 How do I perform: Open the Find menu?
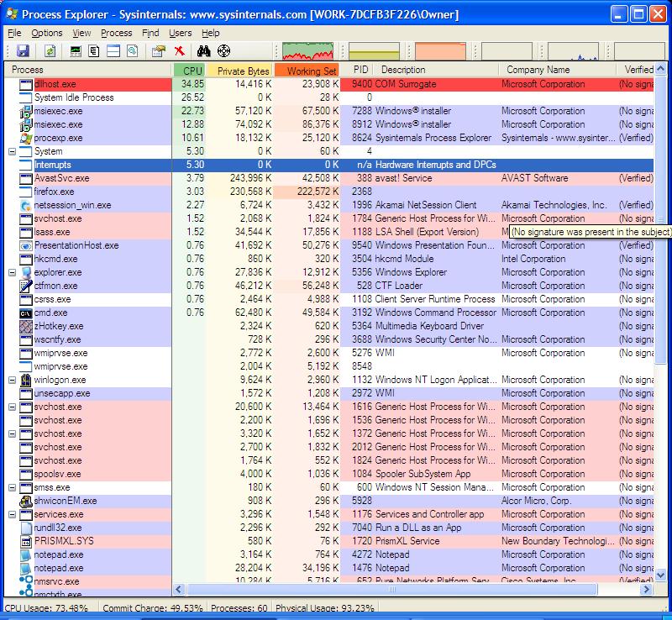(x=150, y=33)
